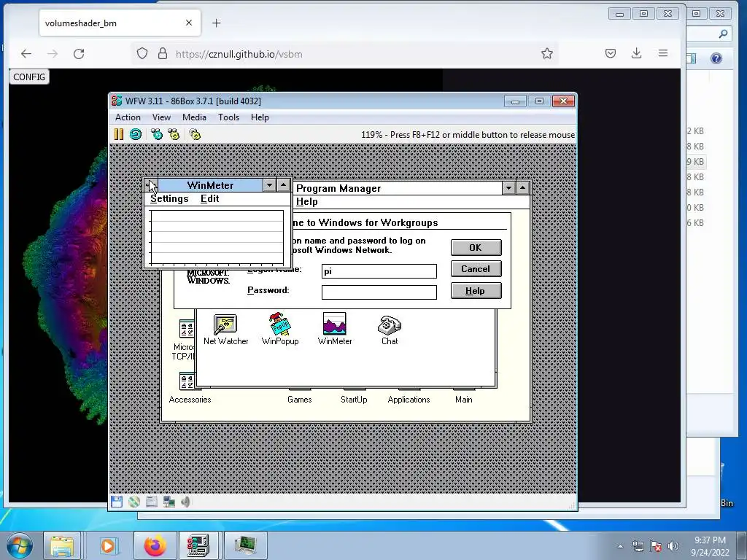Reload the Firefox page
Viewport: 747px width, 560px height.
coord(79,54)
